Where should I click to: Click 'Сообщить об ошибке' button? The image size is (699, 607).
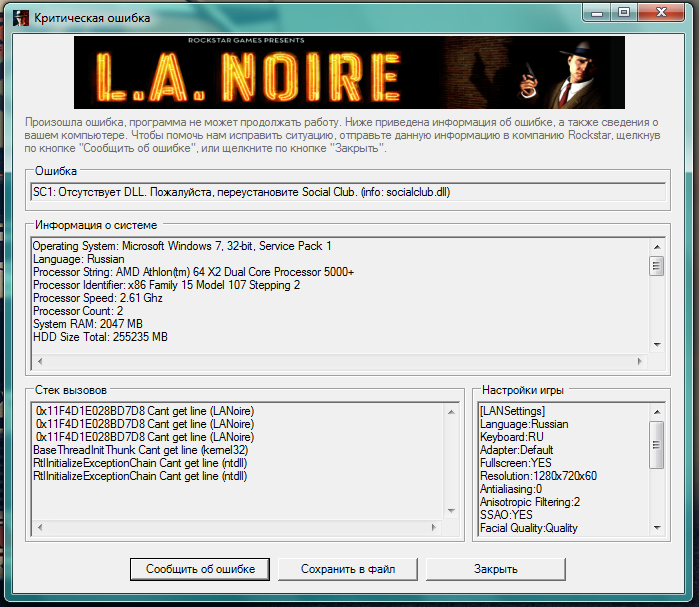coord(200,569)
